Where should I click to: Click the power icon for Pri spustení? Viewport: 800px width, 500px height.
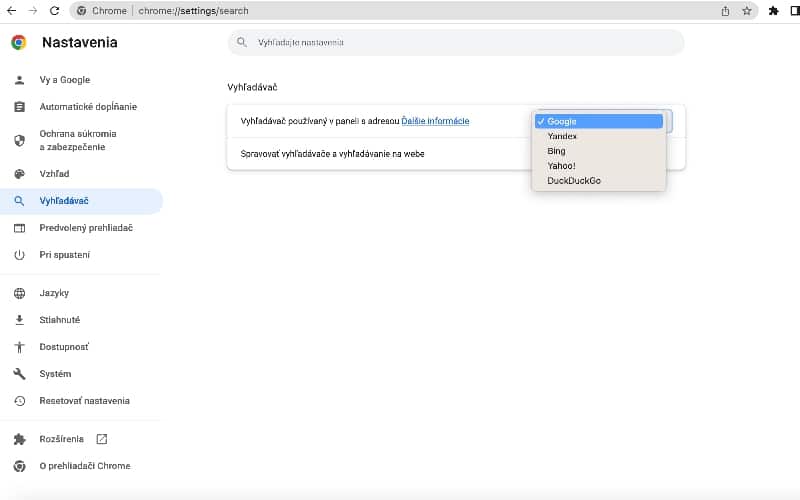click(x=19, y=255)
